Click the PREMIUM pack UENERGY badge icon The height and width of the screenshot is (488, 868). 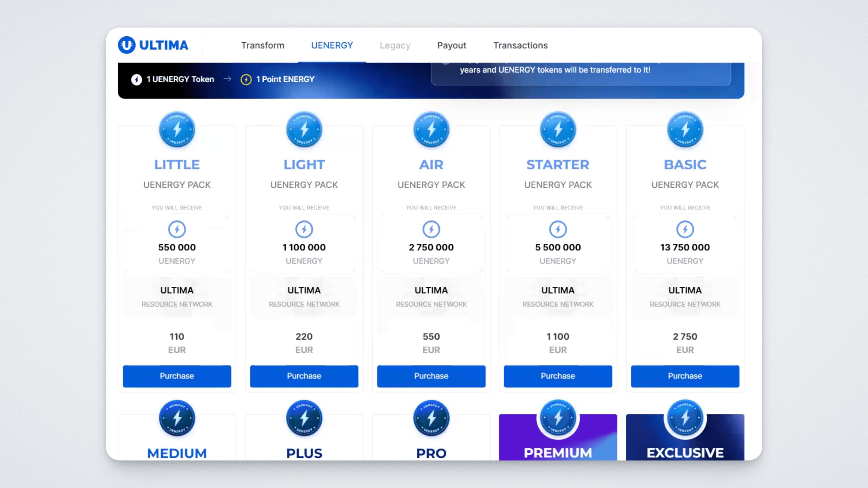558,418
